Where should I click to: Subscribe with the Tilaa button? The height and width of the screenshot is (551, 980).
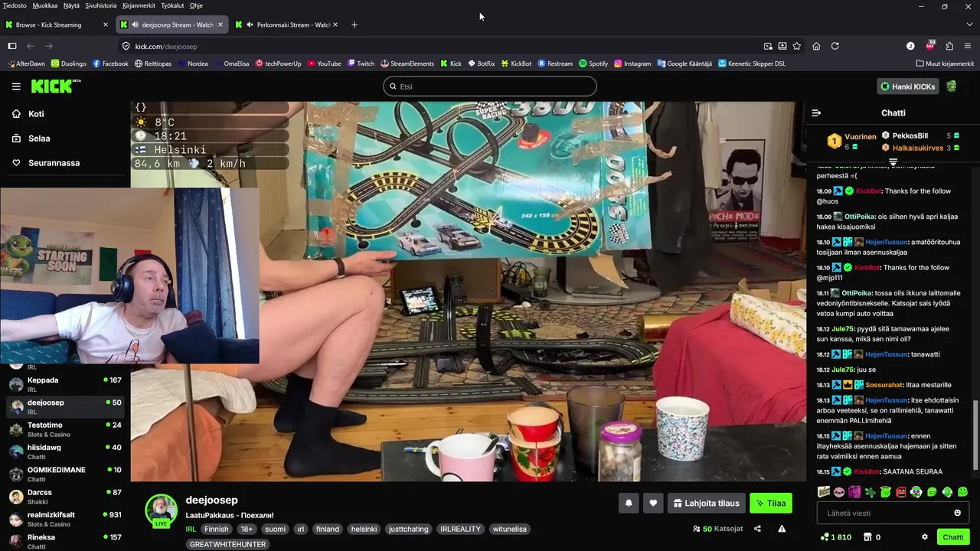pos(770,503)
